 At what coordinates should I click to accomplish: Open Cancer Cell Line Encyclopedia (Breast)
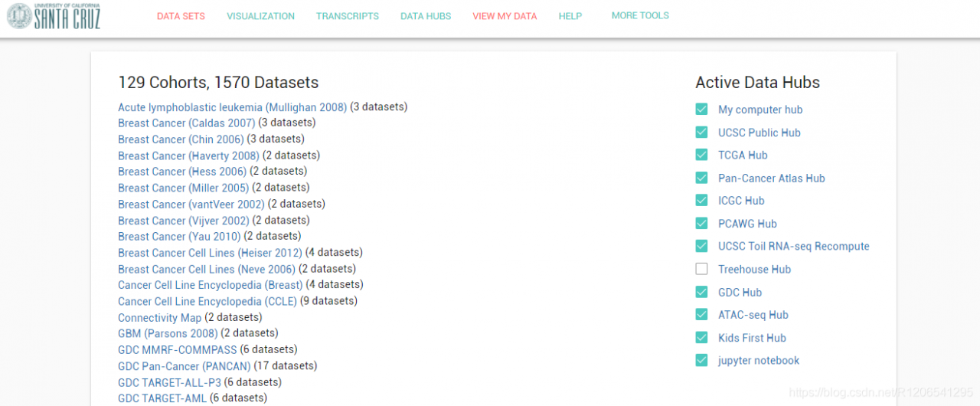(211, 285)
